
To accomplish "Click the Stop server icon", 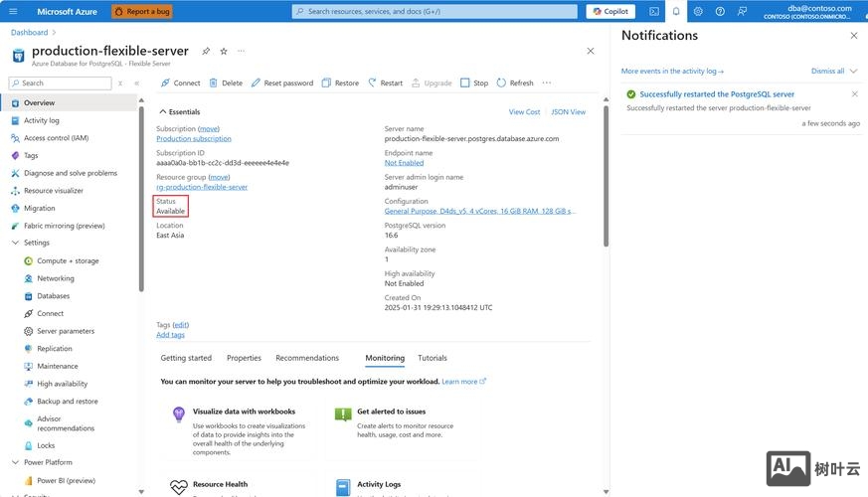I will tap(465, 83).
